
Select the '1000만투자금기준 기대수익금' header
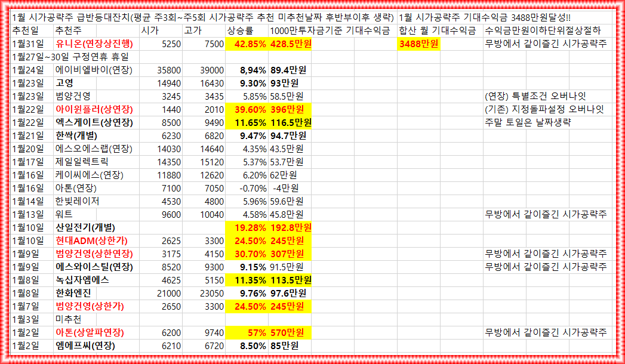pos(330,30)
